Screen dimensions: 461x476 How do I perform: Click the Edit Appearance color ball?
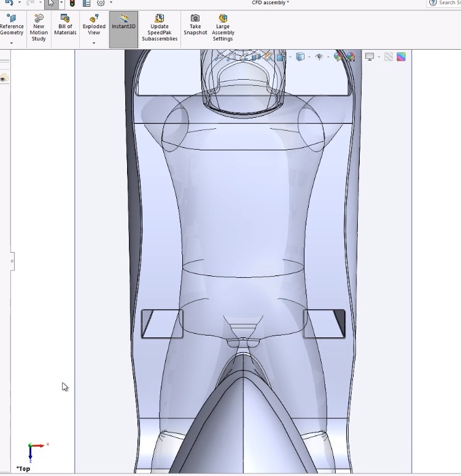point(337,57)
